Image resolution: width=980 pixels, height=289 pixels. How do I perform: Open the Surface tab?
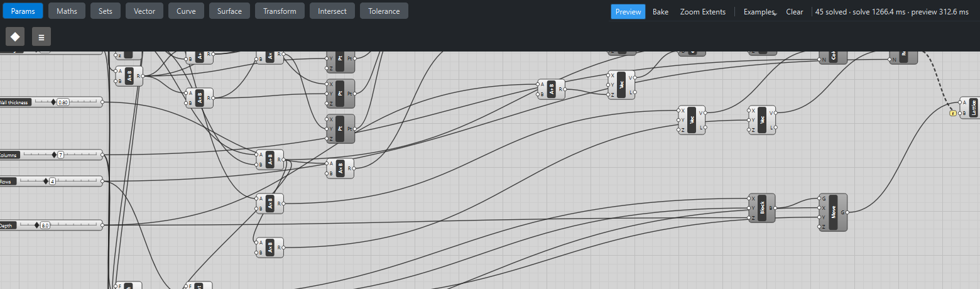click(230, 11)
